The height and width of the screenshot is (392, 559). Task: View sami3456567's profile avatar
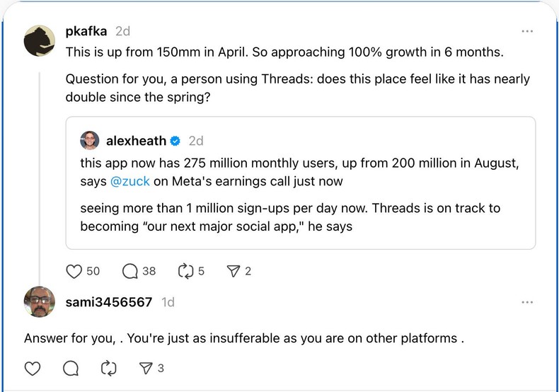40,302
